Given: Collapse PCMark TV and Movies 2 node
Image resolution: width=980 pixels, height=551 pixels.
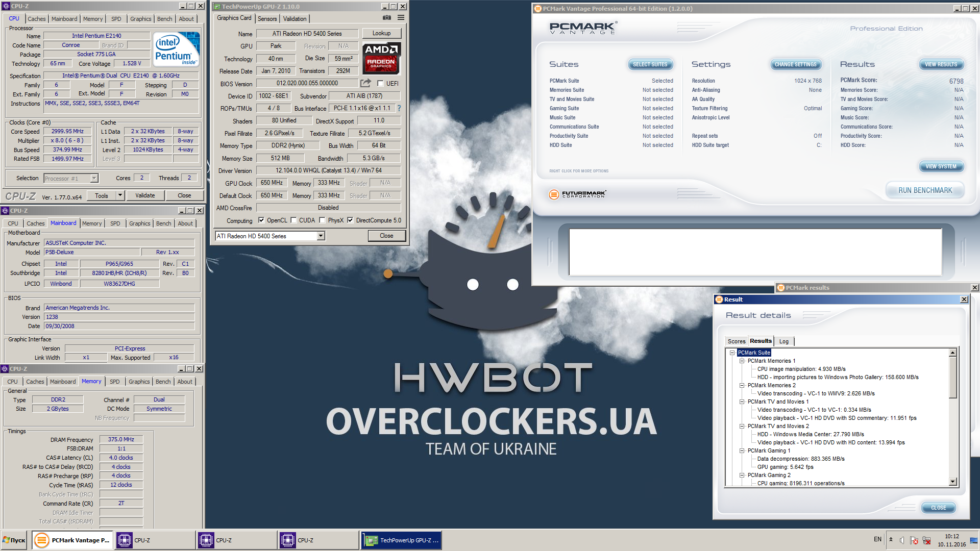Looking at the screenshot, I should [x=742, y=426].
